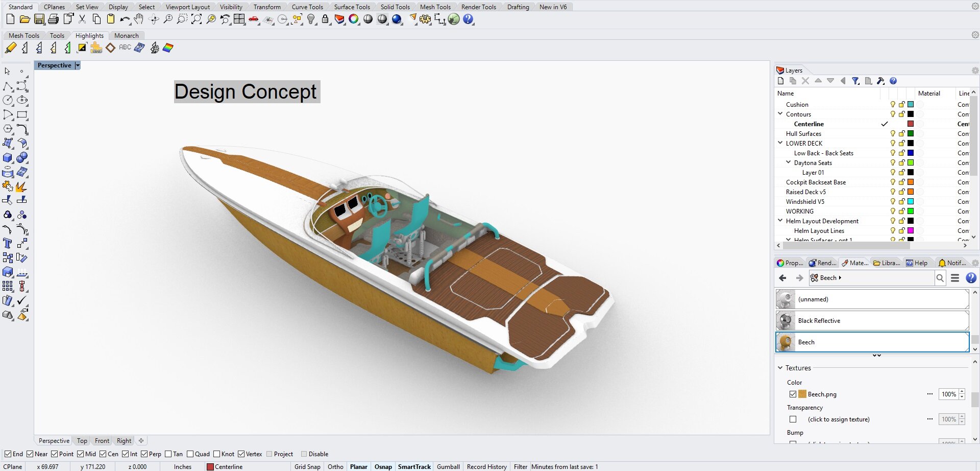Uncheck the Beech.png color texture checkbox

[793, 394]
